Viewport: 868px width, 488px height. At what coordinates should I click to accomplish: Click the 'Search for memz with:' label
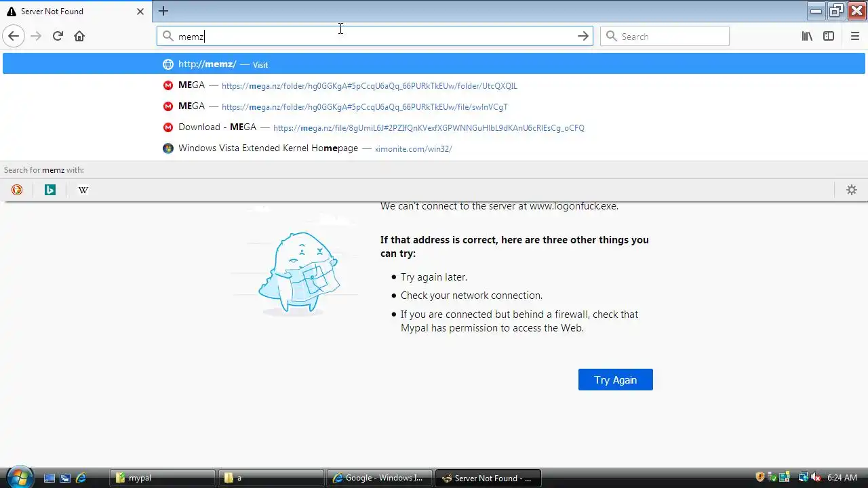(x=44, y=170)
